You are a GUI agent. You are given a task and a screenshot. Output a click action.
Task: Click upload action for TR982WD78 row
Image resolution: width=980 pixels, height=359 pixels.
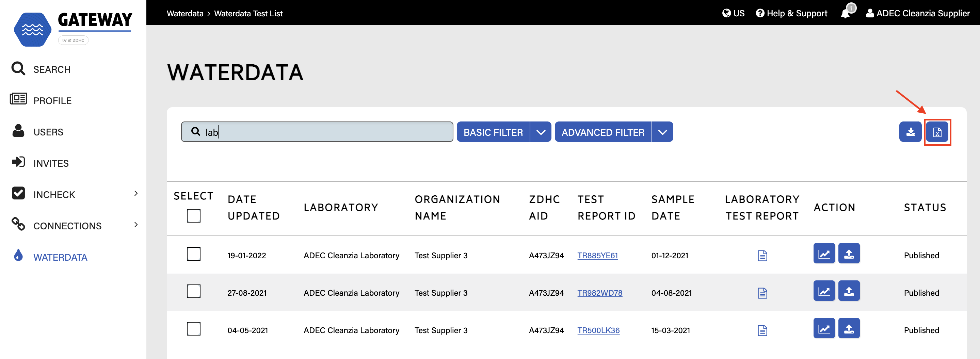[849, 291]
